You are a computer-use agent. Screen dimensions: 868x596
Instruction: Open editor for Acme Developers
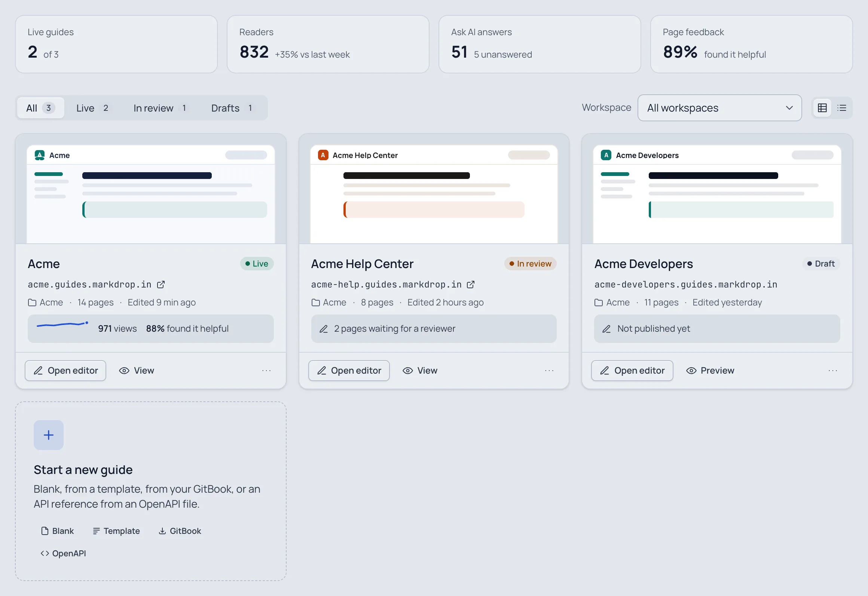pyautogui.click(x=632, y=371)
